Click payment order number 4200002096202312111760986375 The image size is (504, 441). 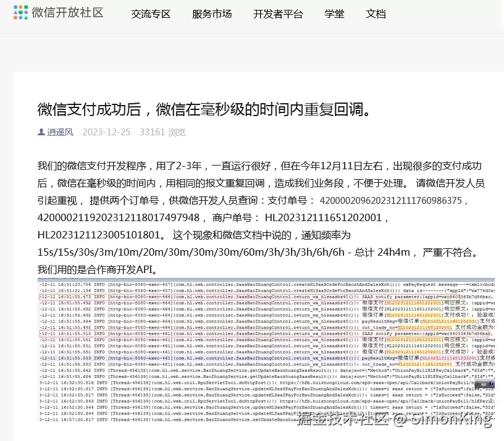pos(391,201)
